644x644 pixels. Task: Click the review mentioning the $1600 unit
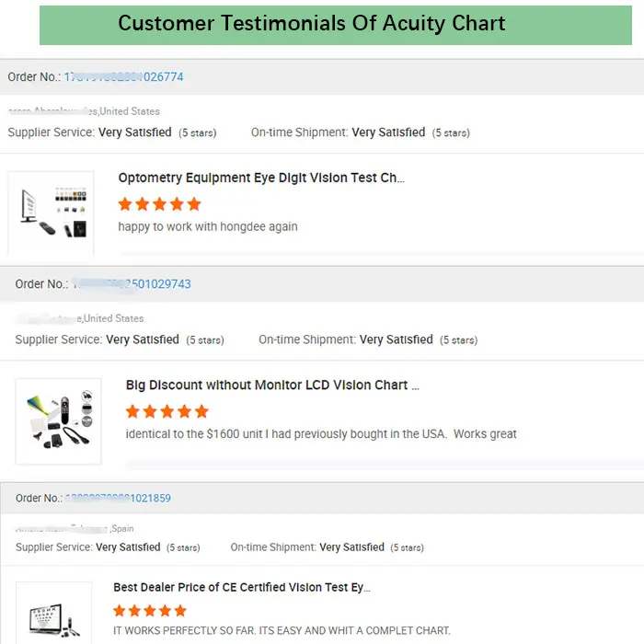(321, 434)
